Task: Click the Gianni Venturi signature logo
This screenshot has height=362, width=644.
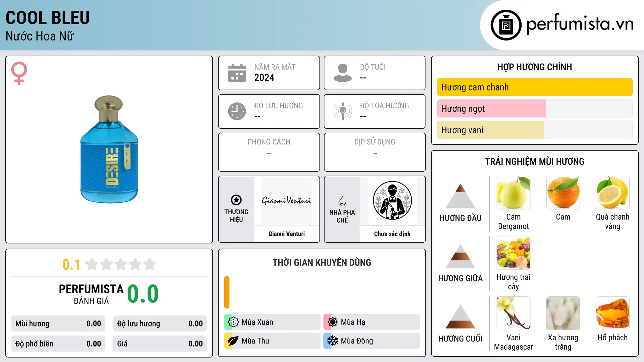Action: click(286, 200)
